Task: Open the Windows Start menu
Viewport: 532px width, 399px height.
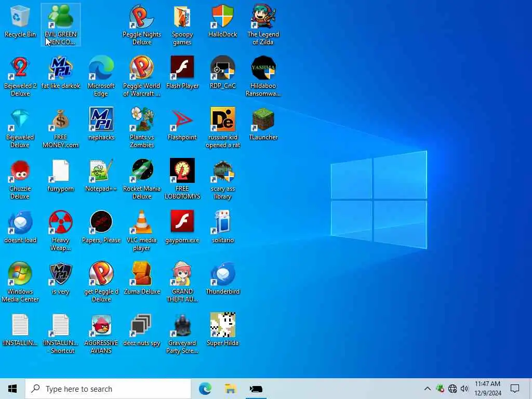Action: coord(12,389)
